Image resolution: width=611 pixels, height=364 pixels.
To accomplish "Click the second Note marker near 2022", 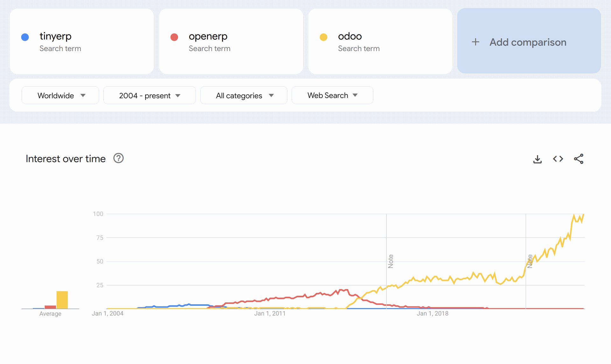I will tap(530, 261).
